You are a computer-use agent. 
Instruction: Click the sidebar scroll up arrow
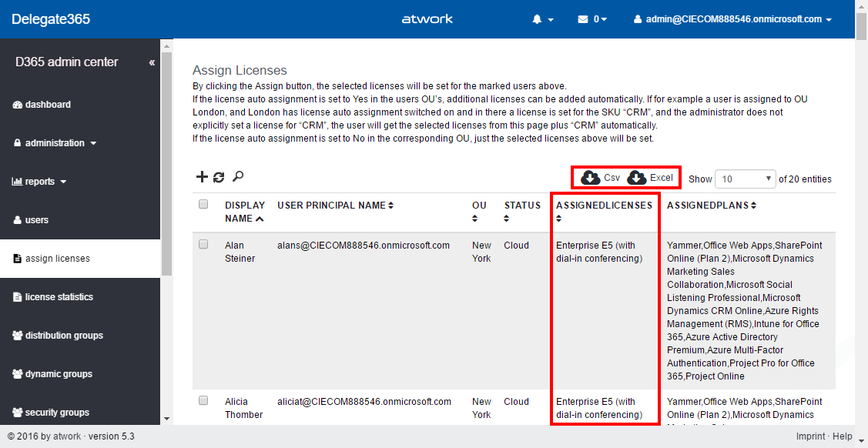tap(166, 45)
